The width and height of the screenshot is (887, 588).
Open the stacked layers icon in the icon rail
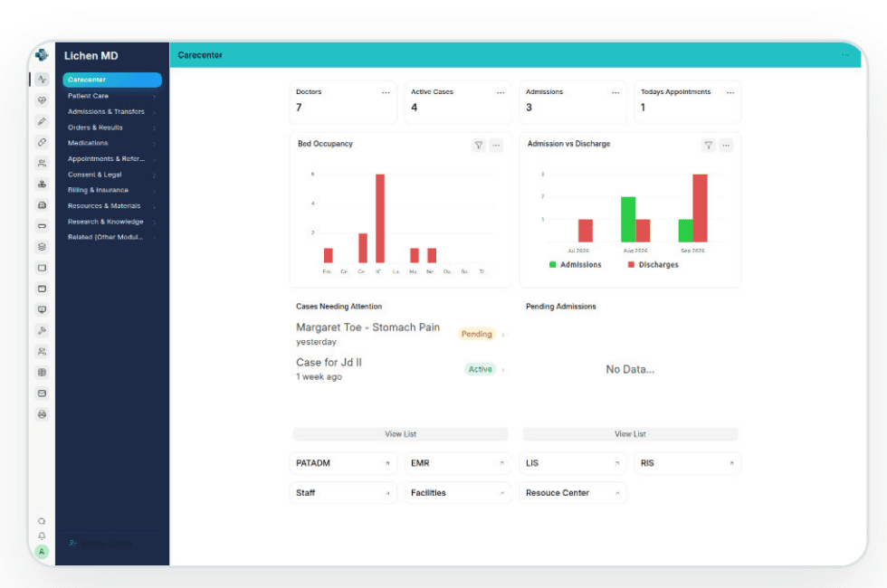[x=42, y=246]
